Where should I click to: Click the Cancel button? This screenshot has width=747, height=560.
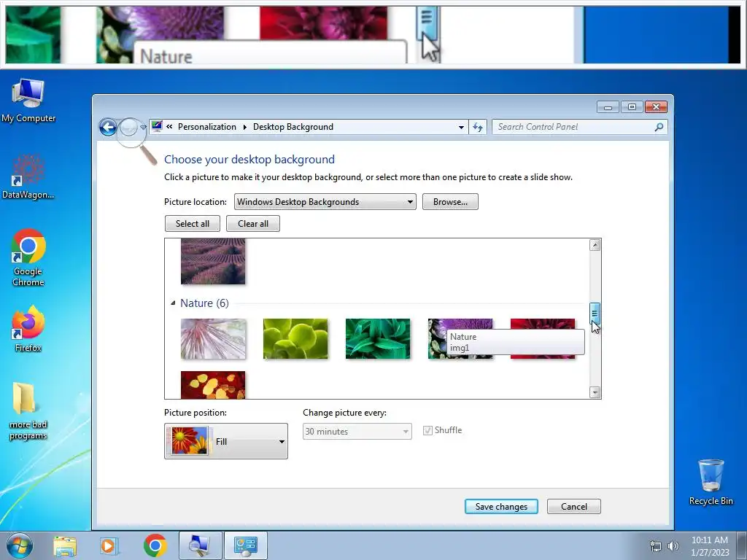coord(573,506)
